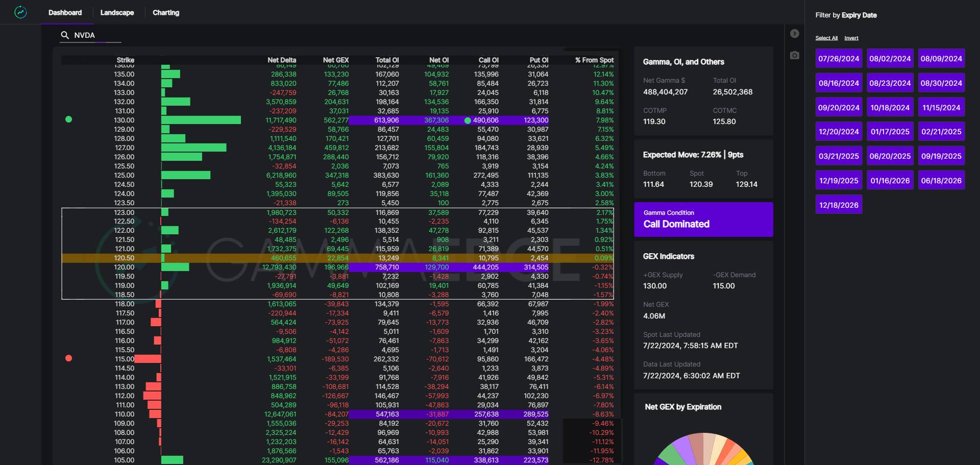980x465 pixels.
Task: Toggle the 09/20/2024 expiry filter
Action: pyautogui.click(x=839, y=108)
